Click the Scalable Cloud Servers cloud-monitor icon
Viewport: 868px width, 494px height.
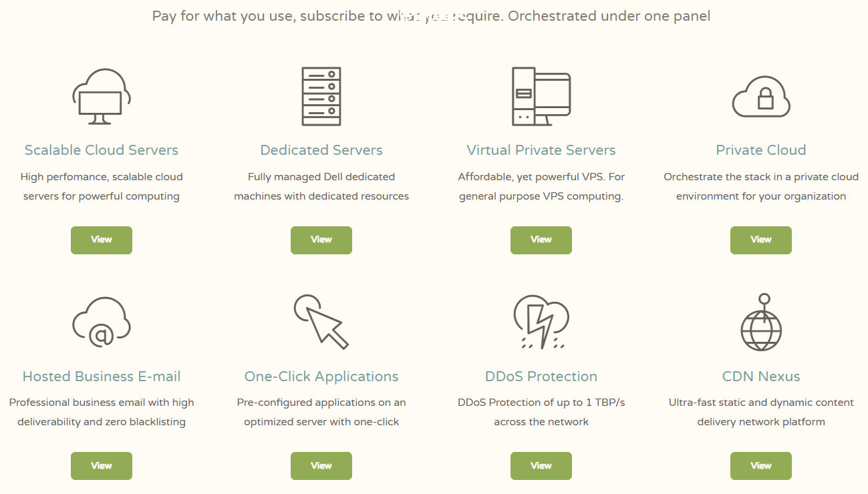[102, 97]
